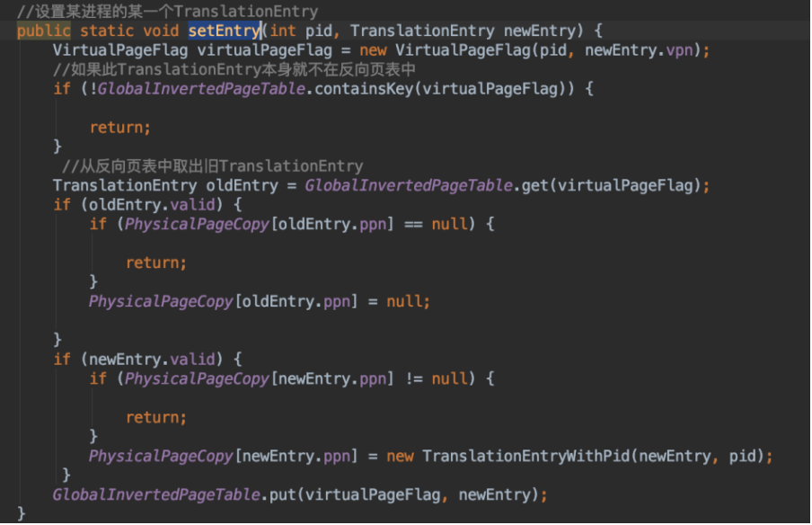Click the first 'return;' statement after containsKey check
Screen dimensions: 812x525
(x=120, y=128)
